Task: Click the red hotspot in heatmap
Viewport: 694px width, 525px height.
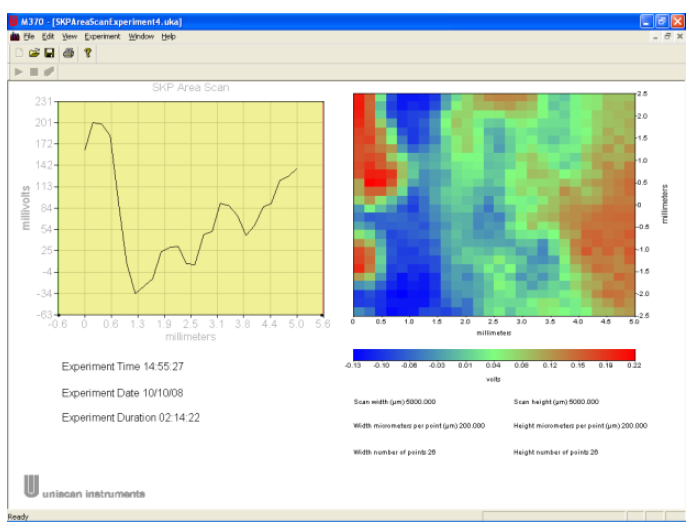Action: pyautogui.click(x=375, y=179)
